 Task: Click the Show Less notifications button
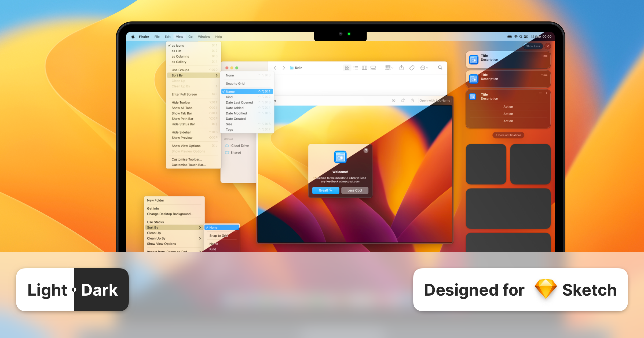(x=533, y=46)
